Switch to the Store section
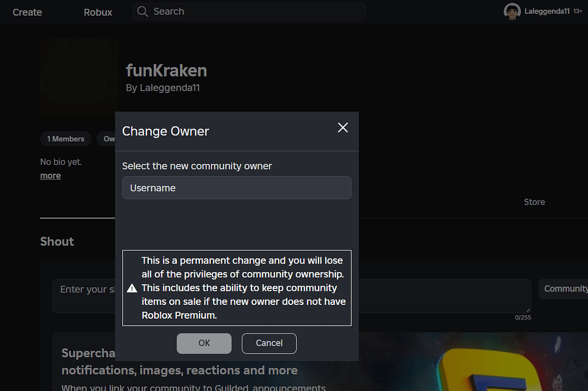This screenshot has width=588, height=391. pyautogui.click(x=534, y=202)
